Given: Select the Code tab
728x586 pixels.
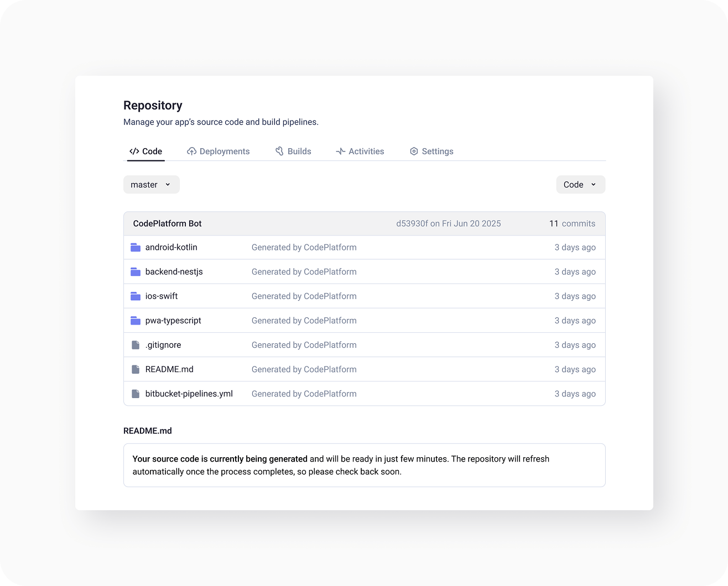Looking at the screenshot, I should [146, 151].
